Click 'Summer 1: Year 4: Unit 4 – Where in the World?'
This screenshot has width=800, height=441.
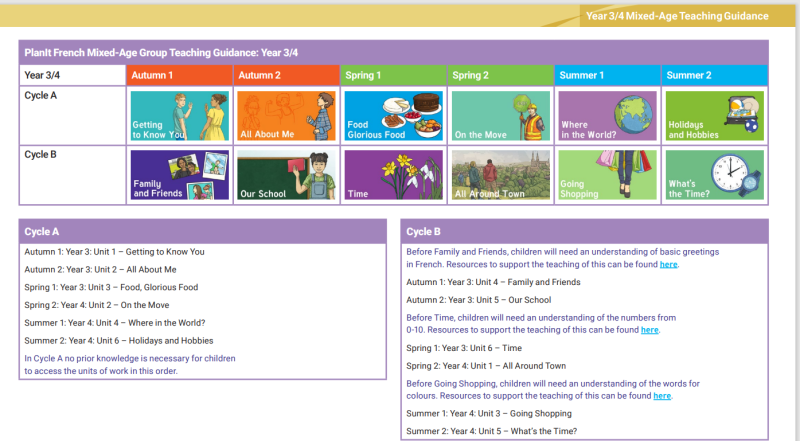115,323
